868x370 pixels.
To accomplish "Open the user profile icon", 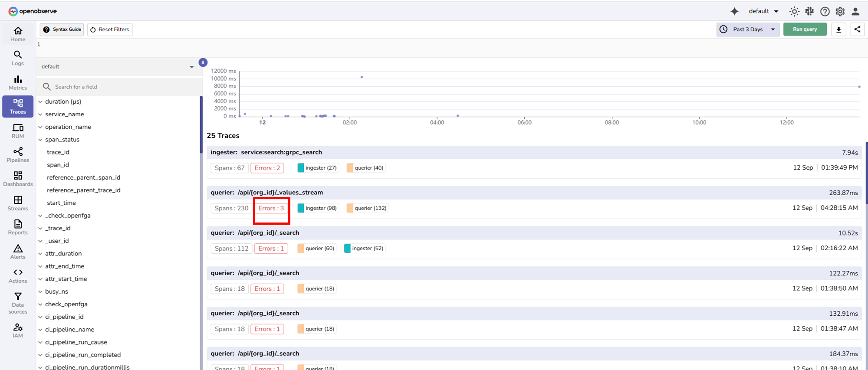I will coord(855,11).
